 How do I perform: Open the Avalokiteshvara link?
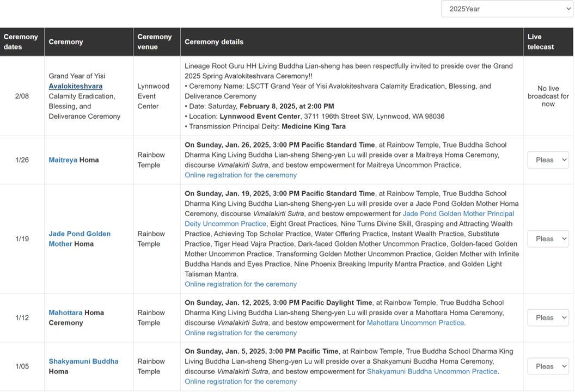(76, 86)
